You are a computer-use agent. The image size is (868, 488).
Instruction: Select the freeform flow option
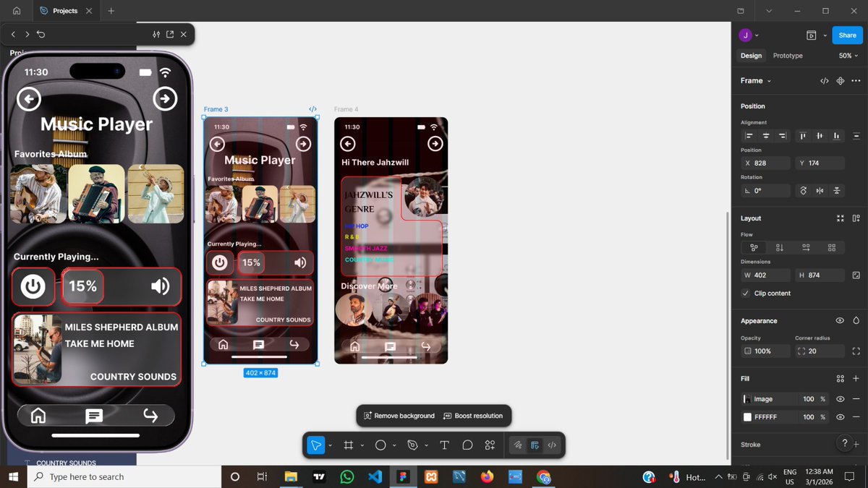[x=754, y=248]
